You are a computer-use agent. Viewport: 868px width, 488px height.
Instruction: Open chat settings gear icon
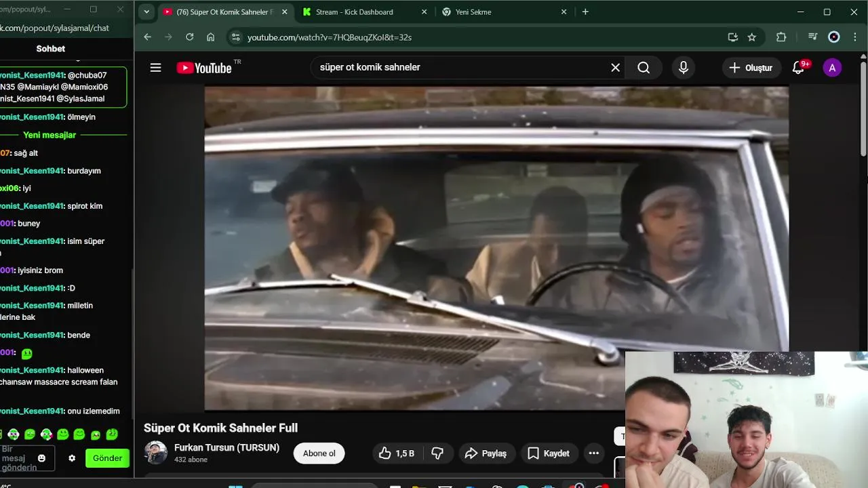[72, 458]
